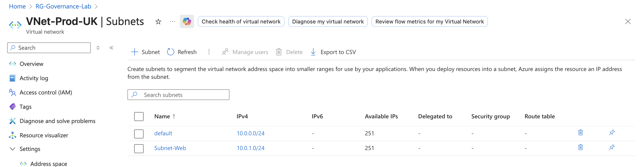Image resolution: width=644 pixels, height=167 pixels.
Task: Click the Access control people icon
Action: pos(13,92)
